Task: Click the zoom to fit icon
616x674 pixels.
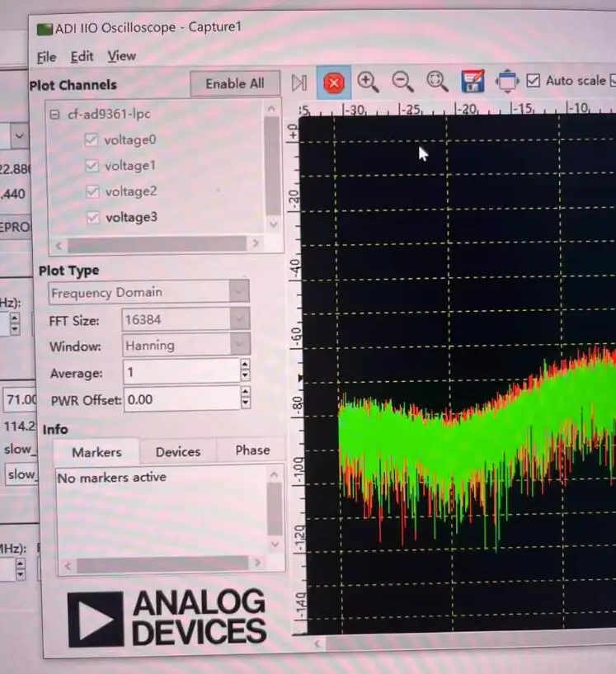Action: (437, 81)
